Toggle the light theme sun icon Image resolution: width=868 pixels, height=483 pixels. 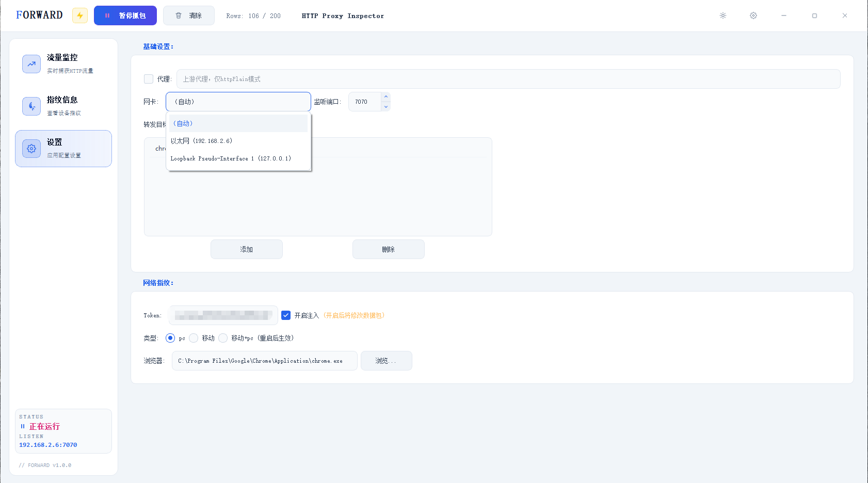coord(723,15)
